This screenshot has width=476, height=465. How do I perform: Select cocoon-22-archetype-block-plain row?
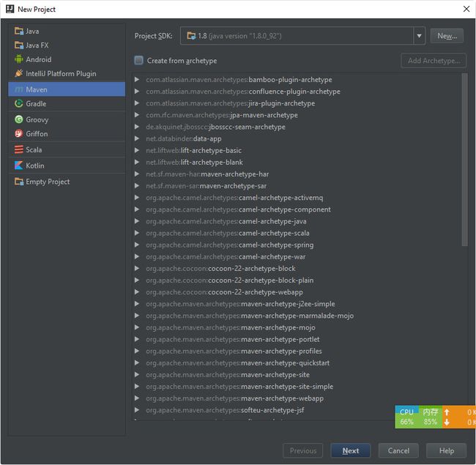[297, 280]
